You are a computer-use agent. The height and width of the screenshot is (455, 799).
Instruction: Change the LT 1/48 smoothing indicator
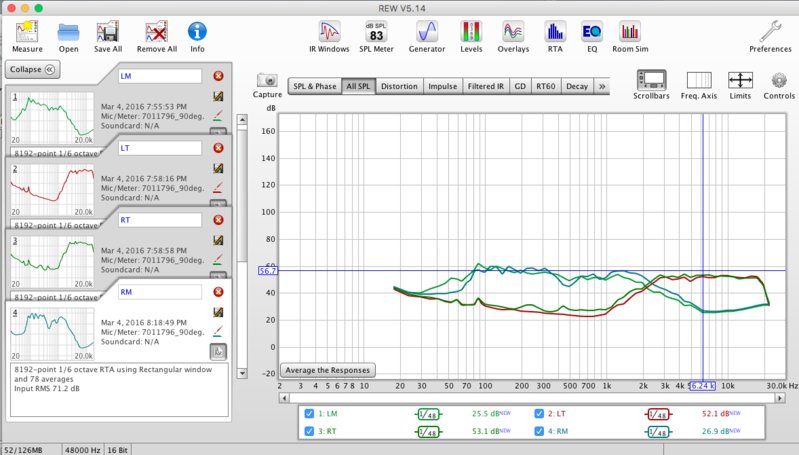pos(658,414)
